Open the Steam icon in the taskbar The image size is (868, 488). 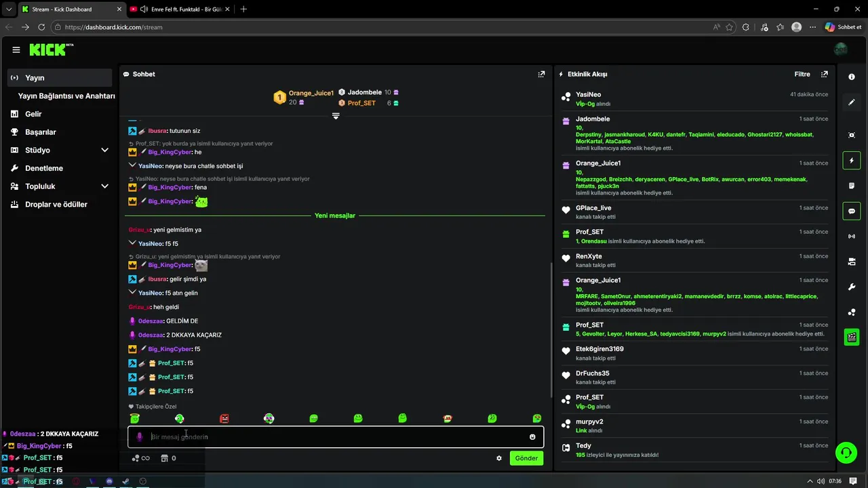(125, 481)
